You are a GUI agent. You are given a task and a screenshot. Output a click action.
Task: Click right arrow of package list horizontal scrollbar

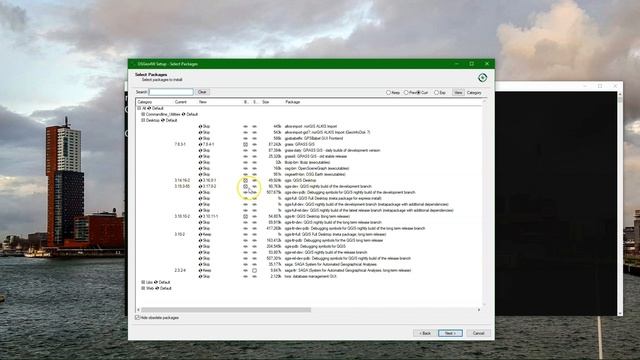(479, 310)
